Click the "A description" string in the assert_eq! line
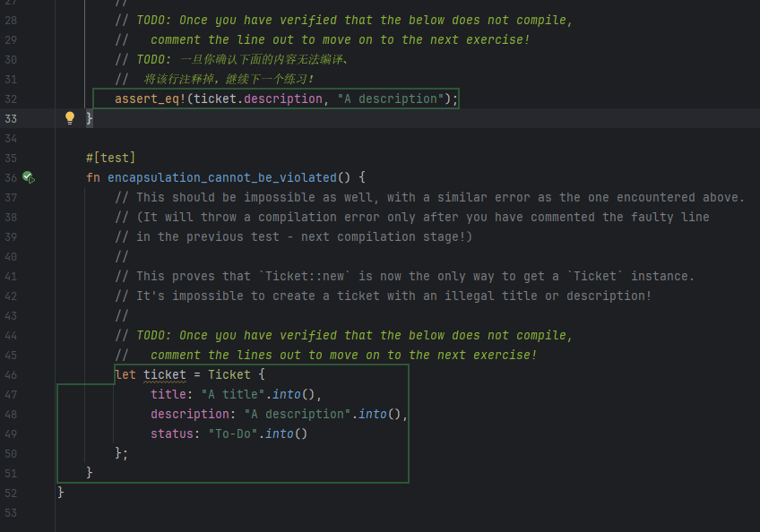The width and height of the screenshot is (760, 532). tap(390, 99)
